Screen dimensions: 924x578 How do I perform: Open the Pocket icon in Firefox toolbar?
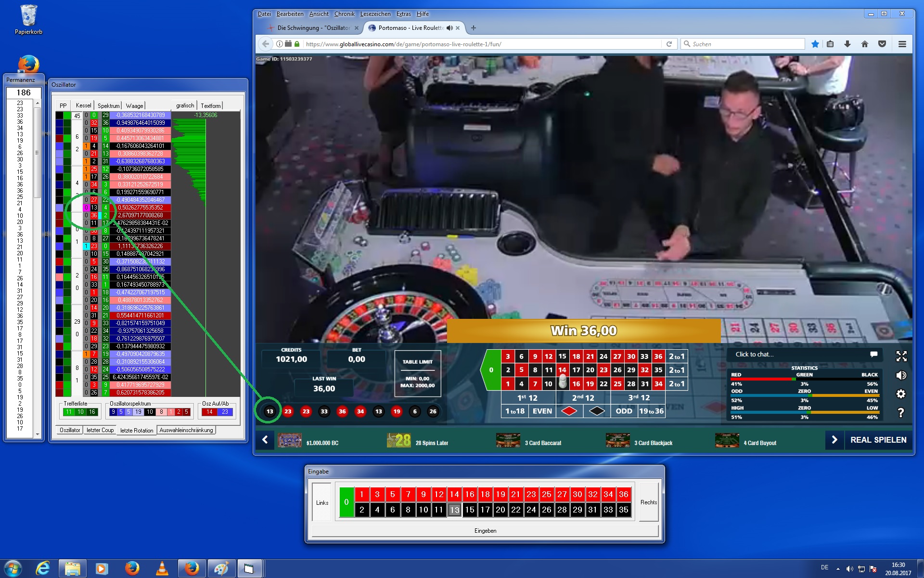coord(882,44)
